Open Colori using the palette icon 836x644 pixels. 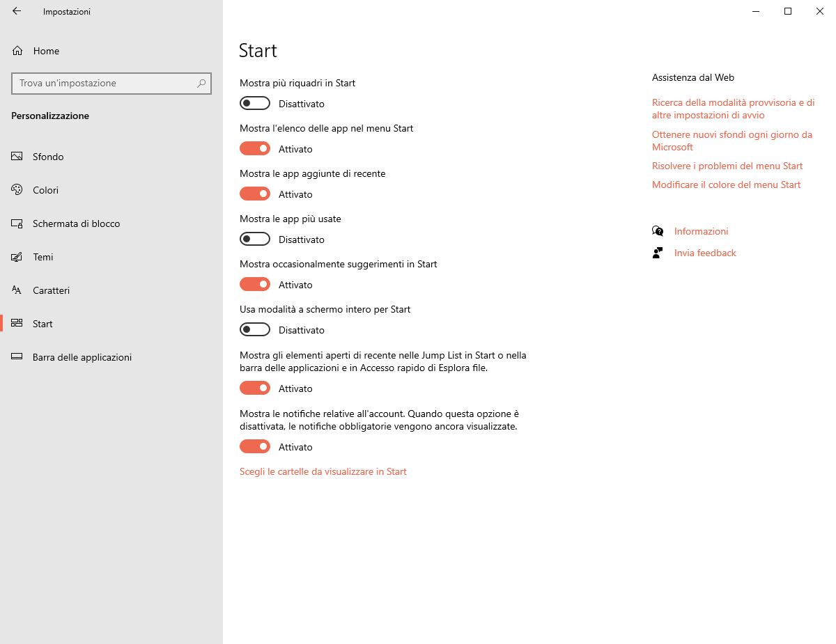[x=17, y=190]
